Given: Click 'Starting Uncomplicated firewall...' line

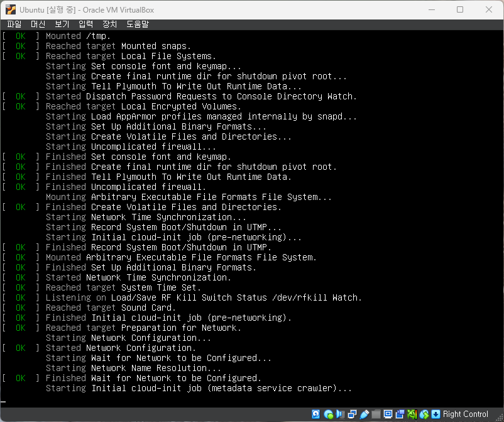Looking at the screenshot, I should tap(131, 147).
